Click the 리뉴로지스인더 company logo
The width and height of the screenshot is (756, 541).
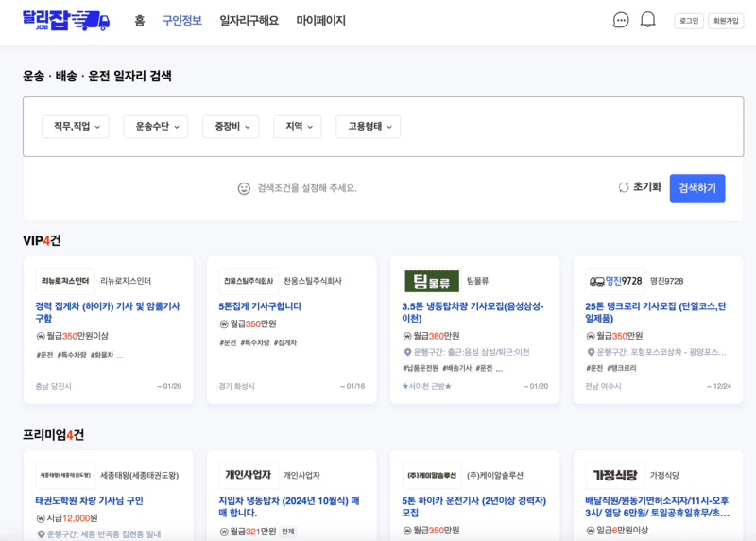coord(65,281)
